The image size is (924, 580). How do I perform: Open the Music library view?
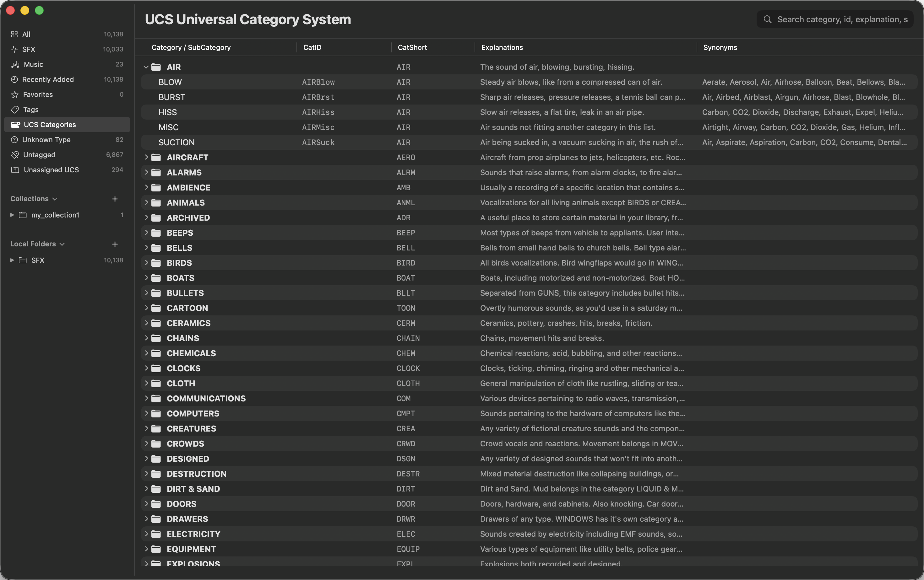click(x=67, y=64)
